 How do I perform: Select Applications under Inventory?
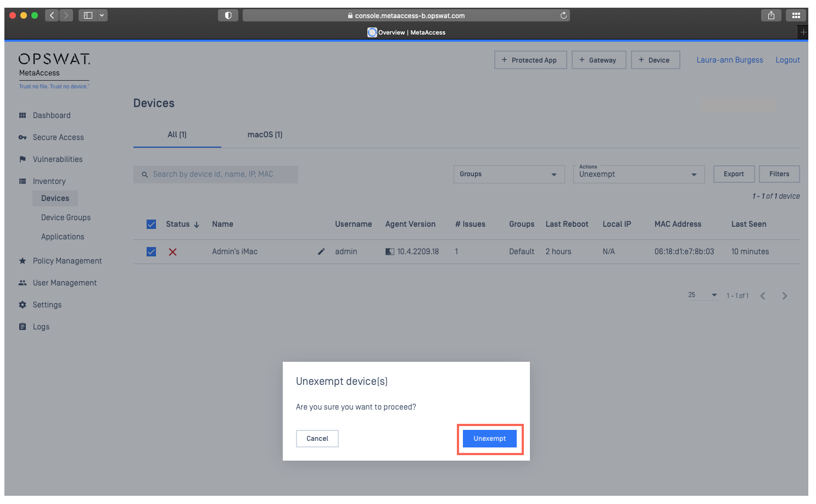[x=63, y=237]
